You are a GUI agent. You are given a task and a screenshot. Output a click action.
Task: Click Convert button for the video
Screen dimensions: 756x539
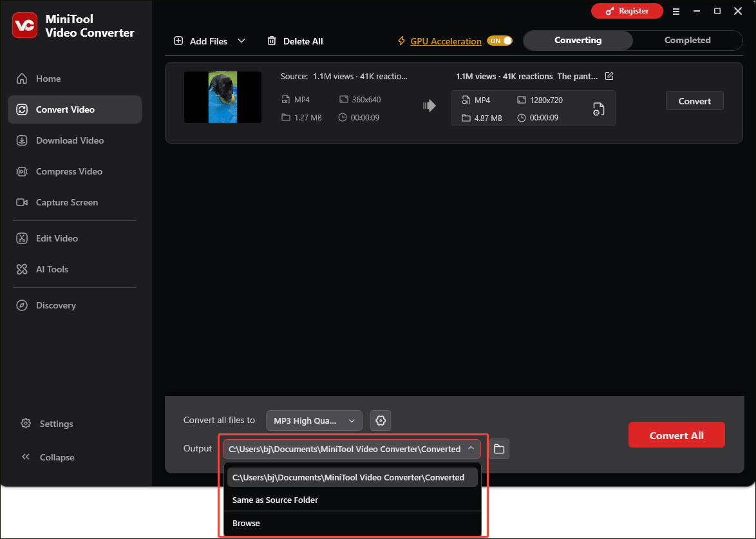pyautogui.click(x=694, y=100)
